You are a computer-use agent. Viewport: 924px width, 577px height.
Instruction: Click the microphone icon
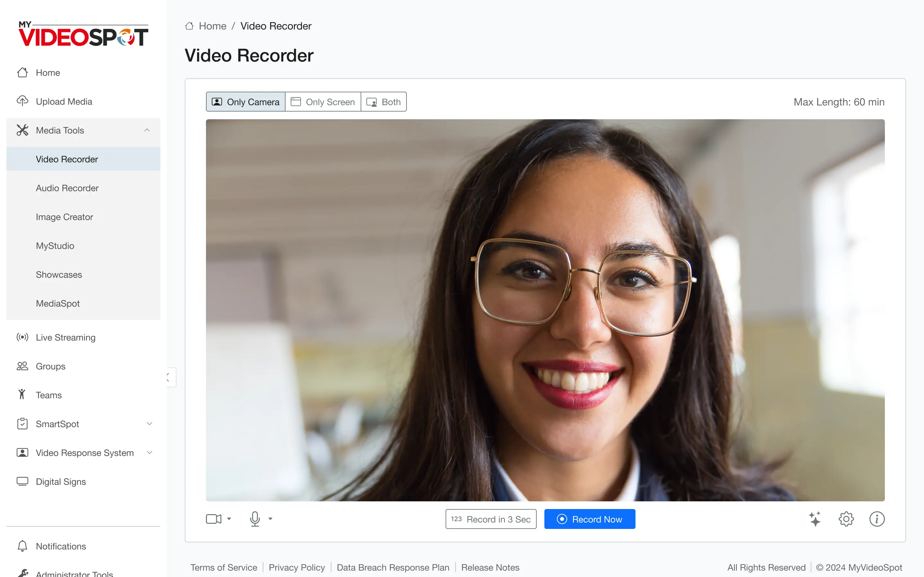point(255,519)
